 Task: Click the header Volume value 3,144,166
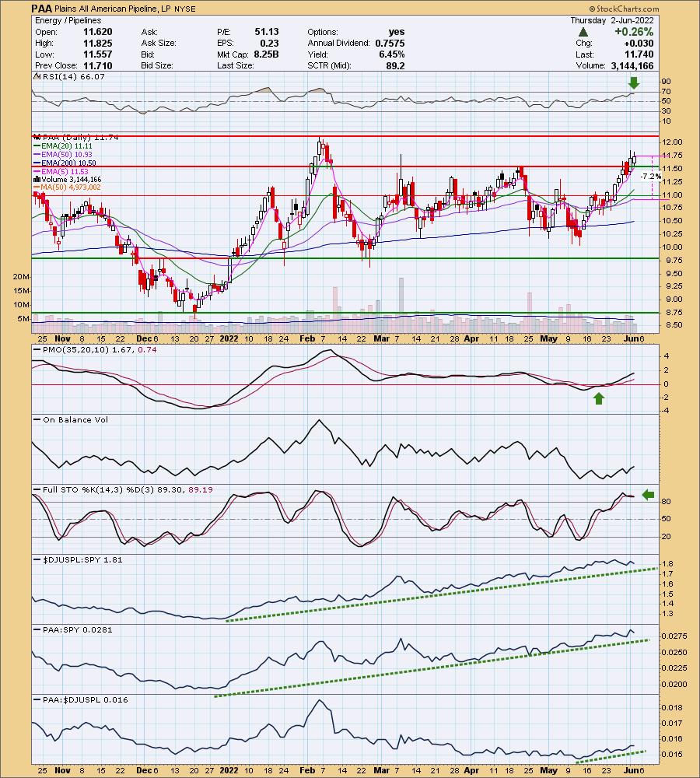pyautogui.click(x=631, y=65)
